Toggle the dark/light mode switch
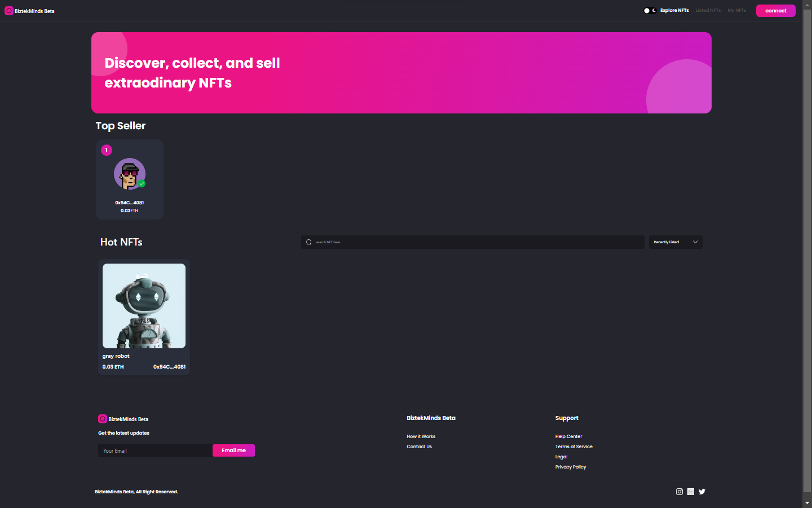This screenshot has width=812, height=508. [650, 11]
